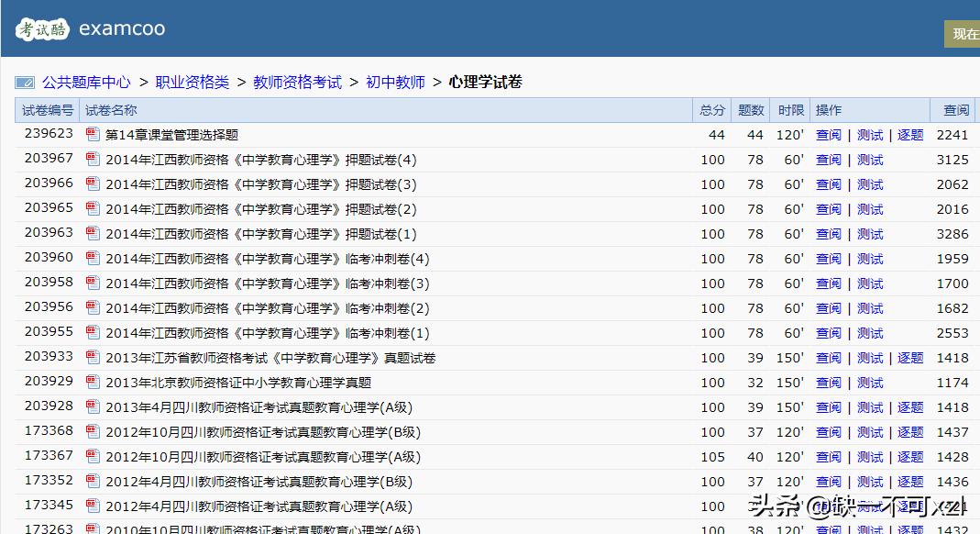Click 查阅 for 2012年10月四川 B级 row
980x534 pixels.
828,433
